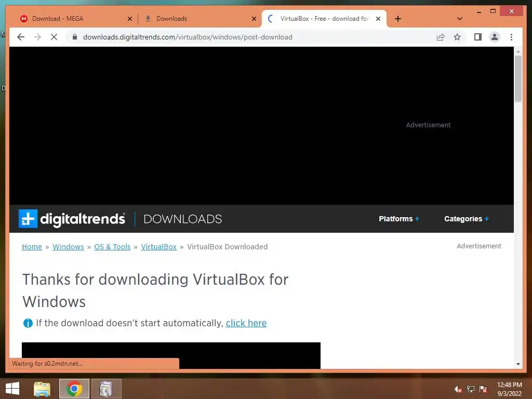
Task: Minimize the Chrome window
Action: pos(478,11)
